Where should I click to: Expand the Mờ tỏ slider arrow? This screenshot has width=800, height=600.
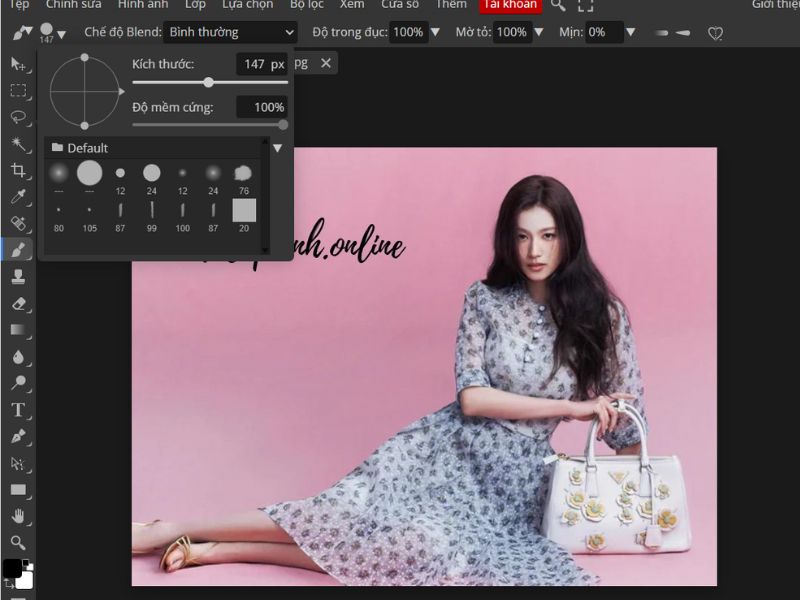[538, 32]
